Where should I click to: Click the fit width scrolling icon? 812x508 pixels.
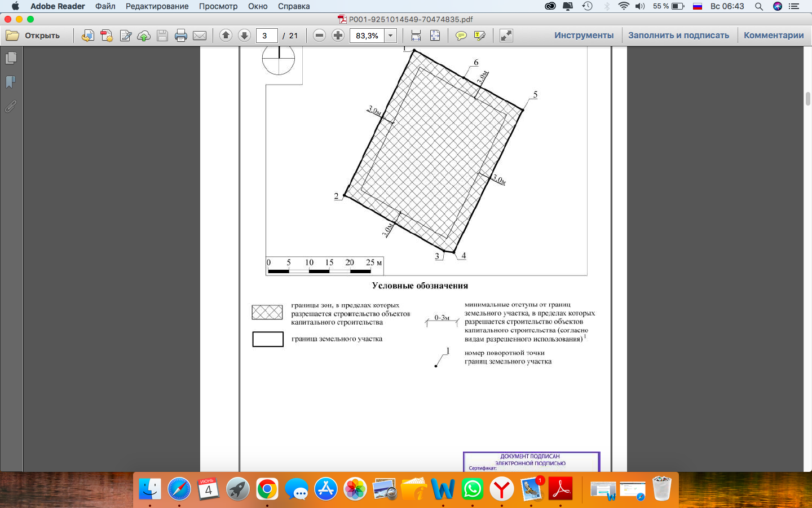(416, 36)
